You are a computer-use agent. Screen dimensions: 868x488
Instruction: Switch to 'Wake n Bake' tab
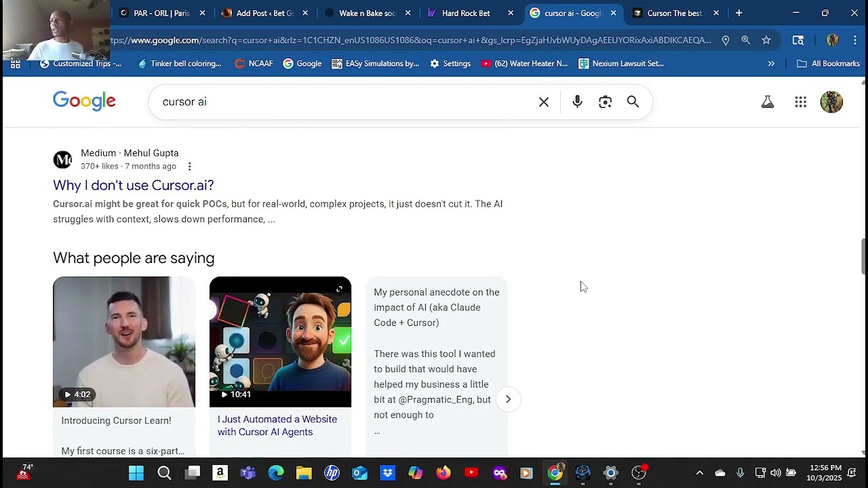pyautogui.click(x=367, y=13)
